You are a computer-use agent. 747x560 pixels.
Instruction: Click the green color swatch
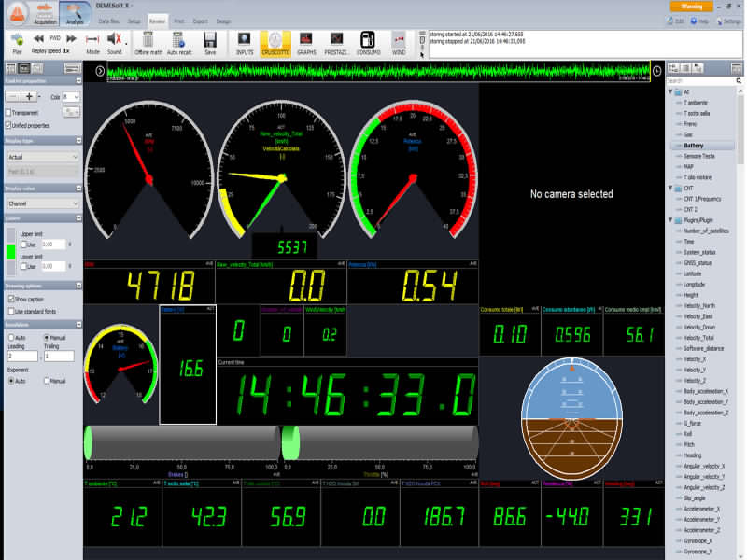point(11,251)
